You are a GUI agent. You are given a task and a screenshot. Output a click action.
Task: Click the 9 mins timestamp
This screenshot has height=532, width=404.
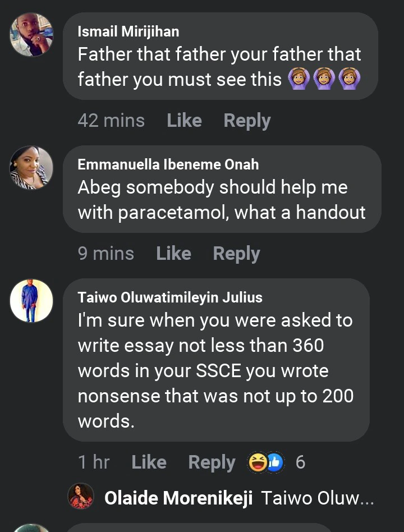[106, 254]
